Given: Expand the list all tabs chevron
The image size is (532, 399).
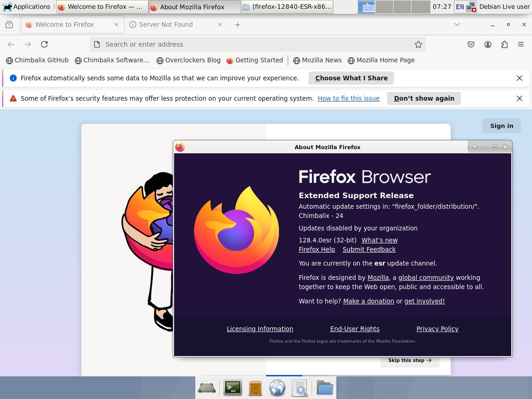Looking at the screenshot, I should click(457, 24).
